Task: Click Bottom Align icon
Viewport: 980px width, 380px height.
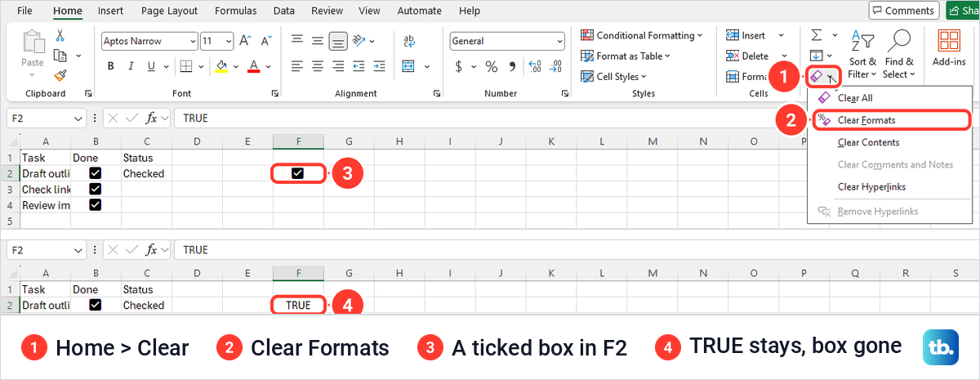Action: pyautogui.click(x=338, y=41)
